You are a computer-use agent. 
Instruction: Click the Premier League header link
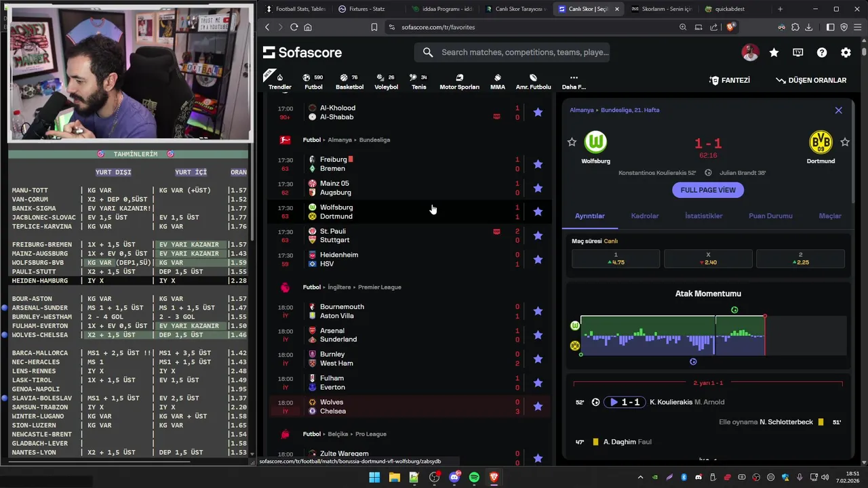click(379, 287)
